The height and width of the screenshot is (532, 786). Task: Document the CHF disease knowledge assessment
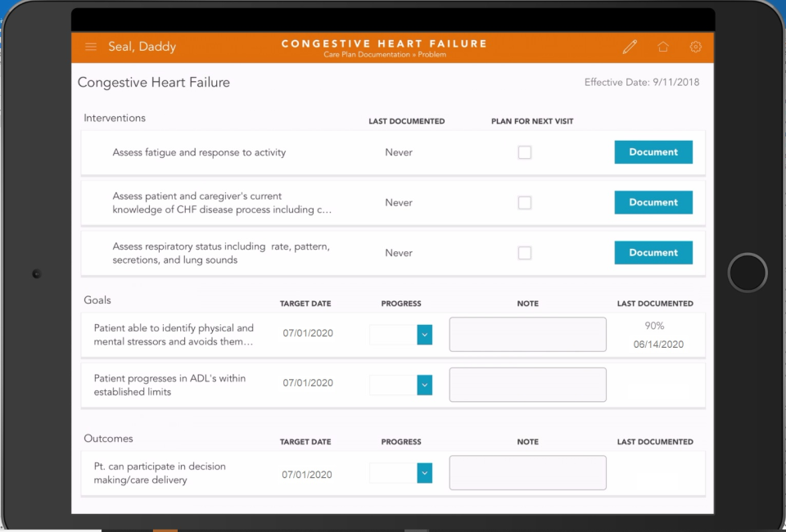coord(653,202)
